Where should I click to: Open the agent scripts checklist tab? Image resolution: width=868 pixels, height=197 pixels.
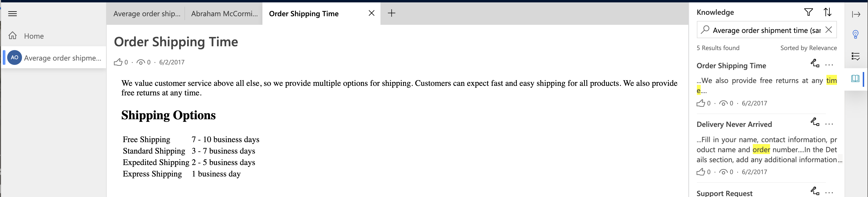(856, 57)
